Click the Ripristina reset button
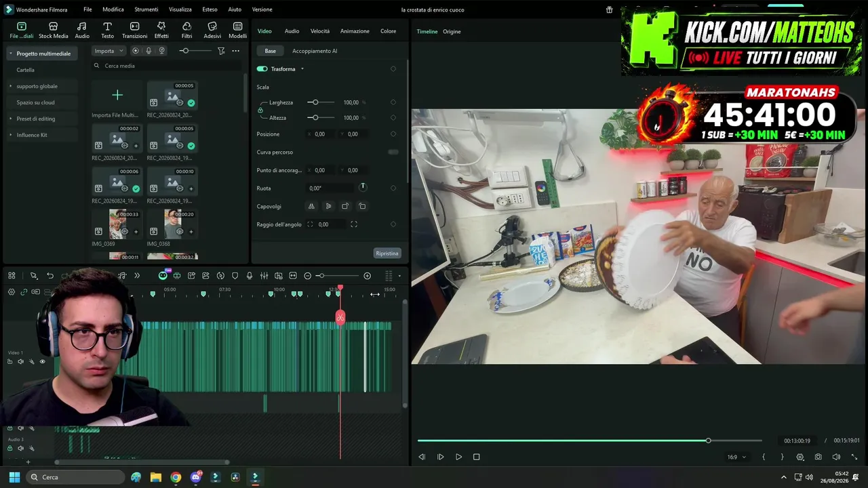Image resolution: width=868 pixels, height=488 pixels. (x=387, y=253)
